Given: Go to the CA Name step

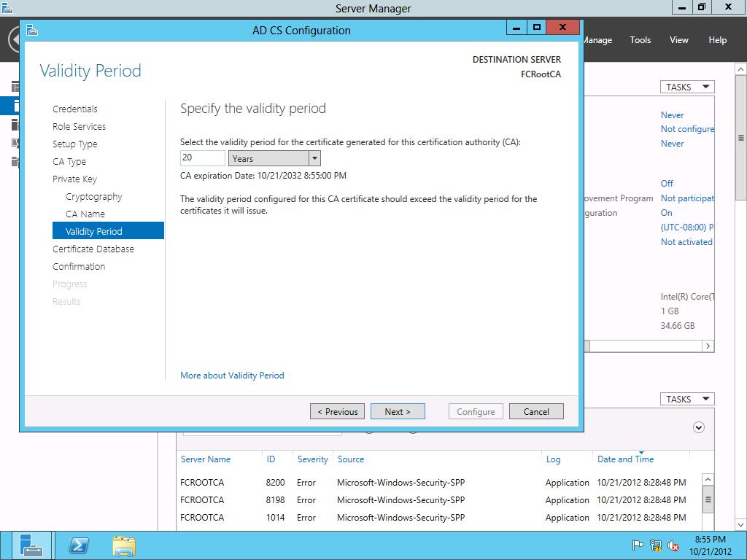Looking at the screenshot, I should (85, 214).
